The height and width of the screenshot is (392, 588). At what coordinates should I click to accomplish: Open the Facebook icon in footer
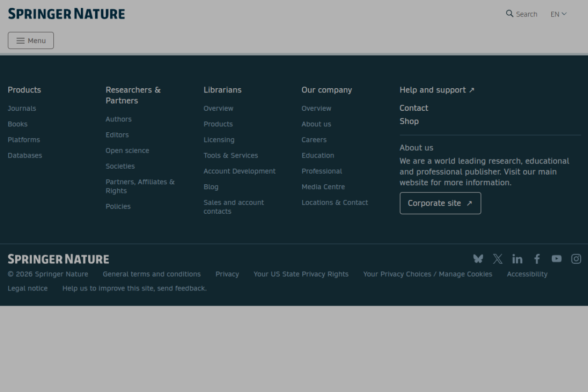coord(537,259)
